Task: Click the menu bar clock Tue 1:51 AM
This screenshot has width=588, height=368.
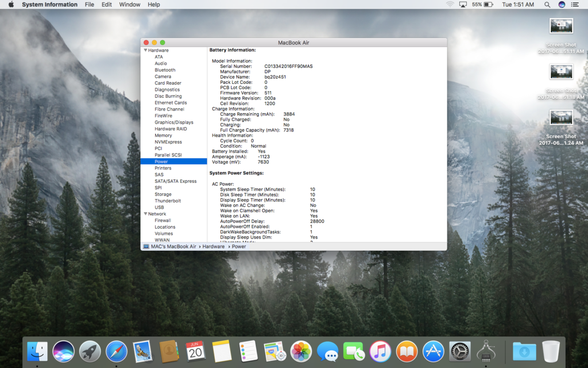Action: coord(518,5)
